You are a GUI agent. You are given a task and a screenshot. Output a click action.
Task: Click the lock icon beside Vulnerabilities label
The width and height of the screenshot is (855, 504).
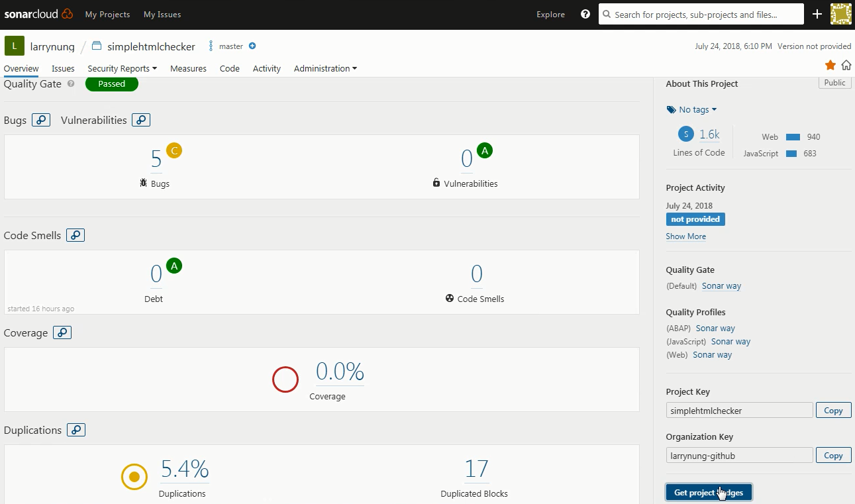[x=436, y=183]
